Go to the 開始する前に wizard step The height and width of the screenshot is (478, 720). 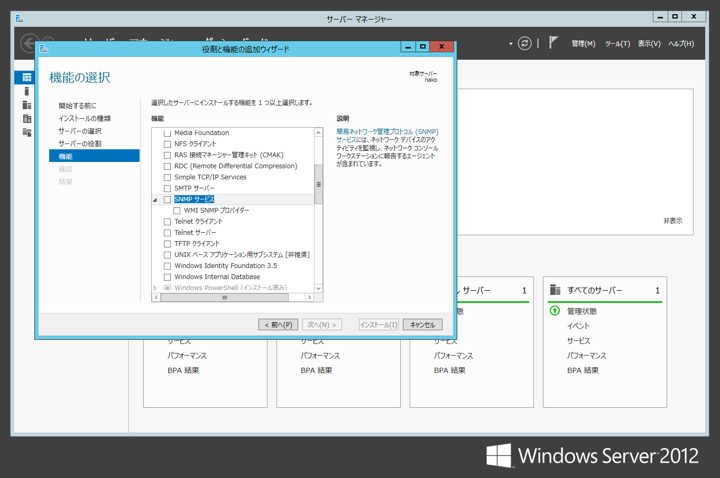point(78,106)
